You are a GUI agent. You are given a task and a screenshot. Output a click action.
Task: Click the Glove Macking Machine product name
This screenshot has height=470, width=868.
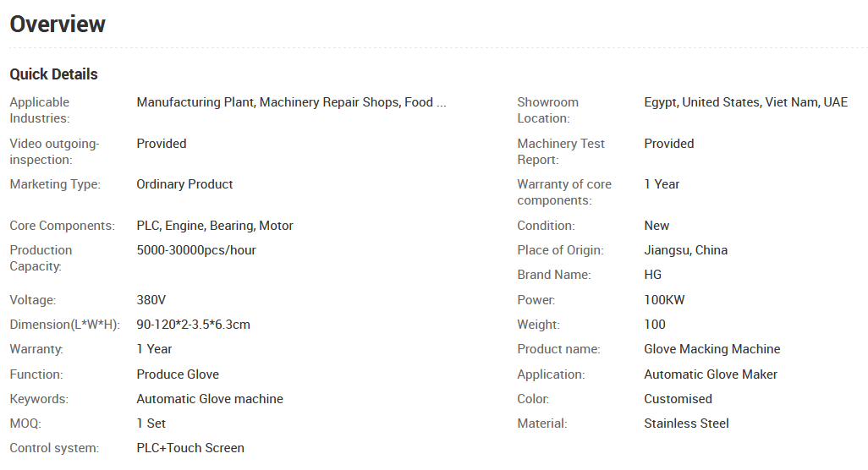point(711,349)
